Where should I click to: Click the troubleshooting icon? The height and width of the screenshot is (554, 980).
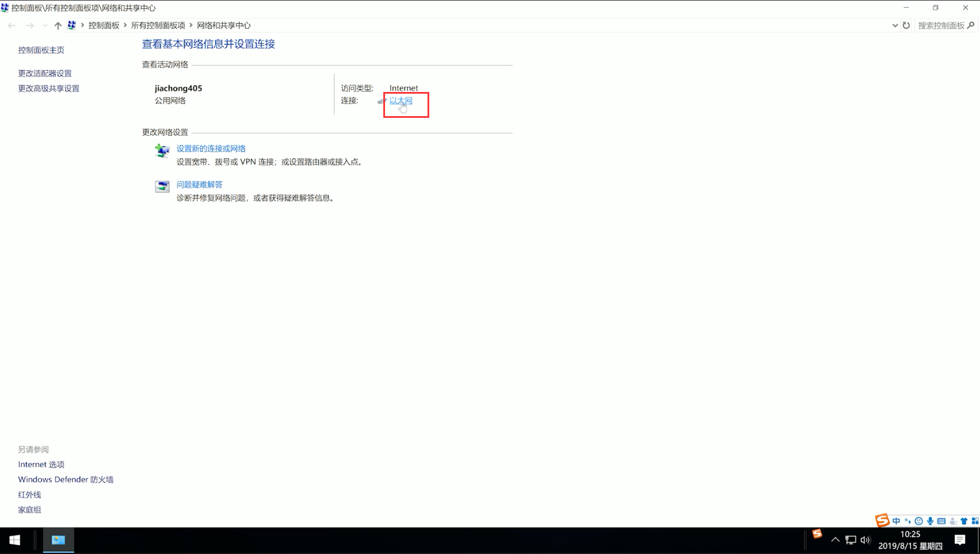point(162,187)
